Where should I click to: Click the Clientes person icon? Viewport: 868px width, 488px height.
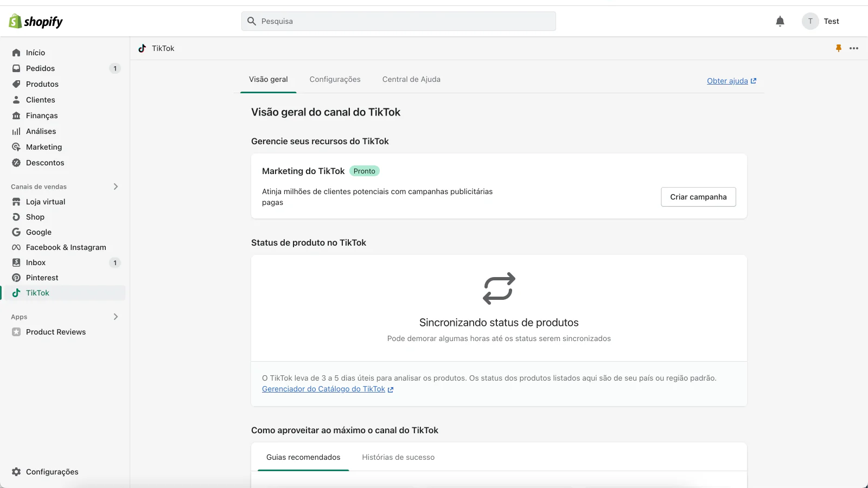pyautogui.click(x=16, y=100)
